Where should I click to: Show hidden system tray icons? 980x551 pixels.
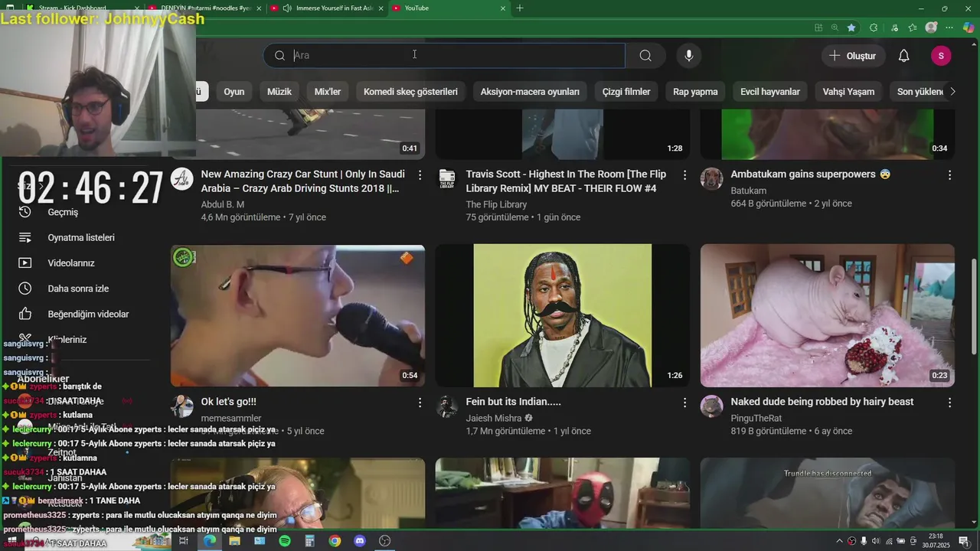(x=840, y=541)
